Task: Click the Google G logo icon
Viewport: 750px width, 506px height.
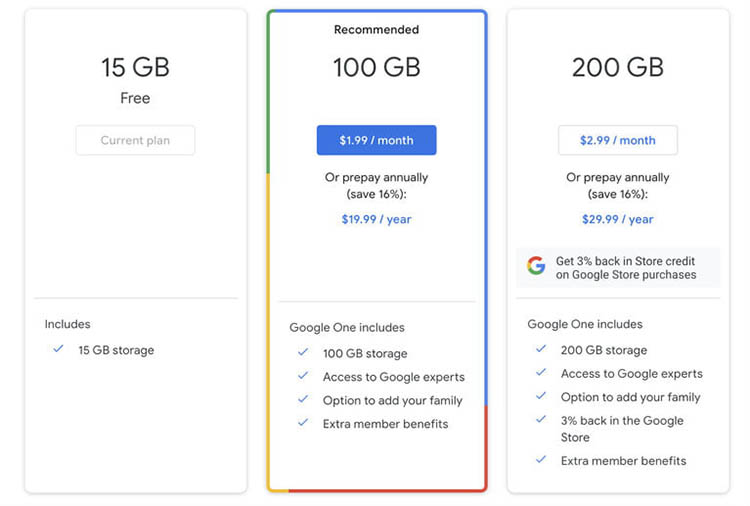Action: 536,265
